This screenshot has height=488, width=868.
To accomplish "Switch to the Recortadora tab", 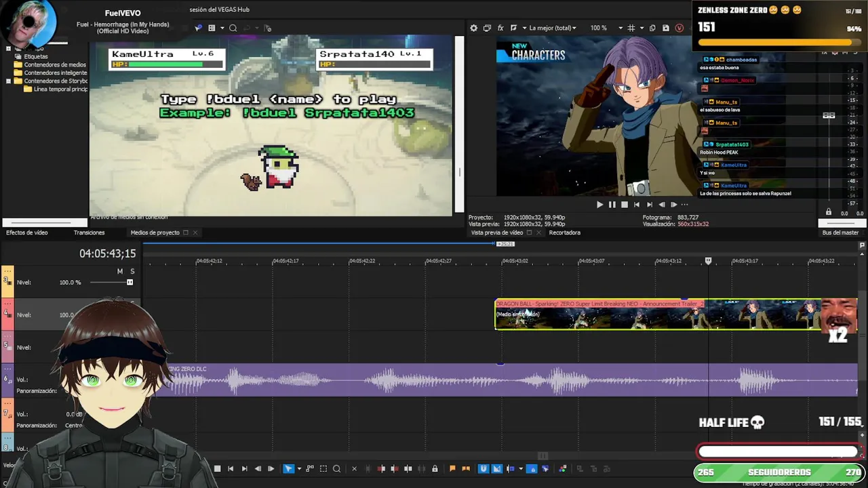I will [x=564, y=232].
